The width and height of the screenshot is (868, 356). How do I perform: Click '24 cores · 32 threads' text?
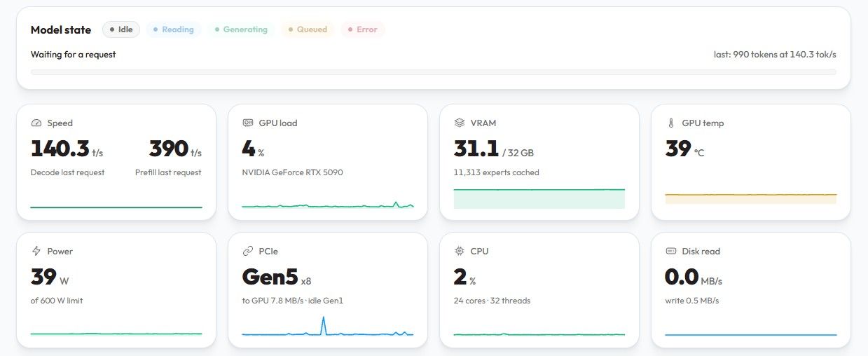(x=492, y=301)
